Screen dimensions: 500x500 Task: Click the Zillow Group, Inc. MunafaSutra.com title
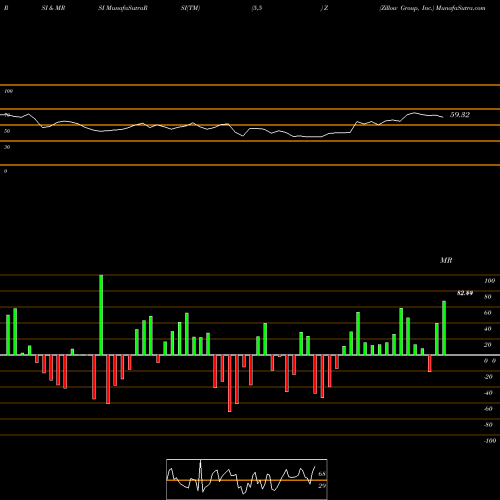pos(432,8)
